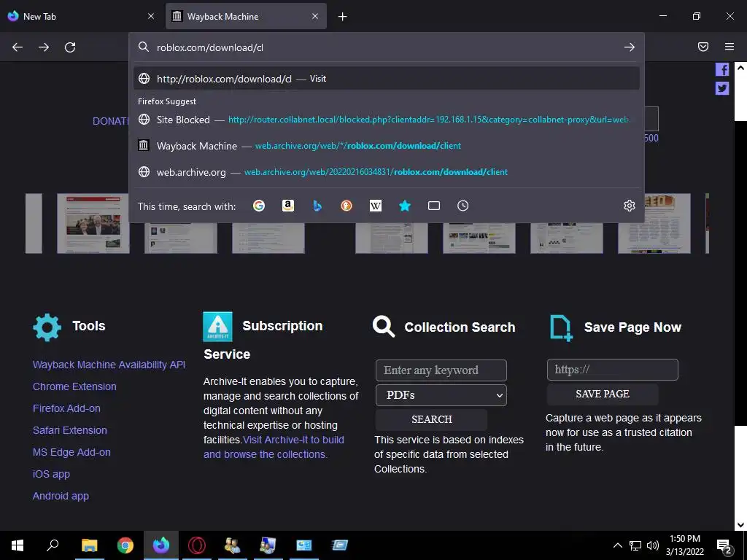
Task: Open the Chrome Extension link
Action: 74,386
